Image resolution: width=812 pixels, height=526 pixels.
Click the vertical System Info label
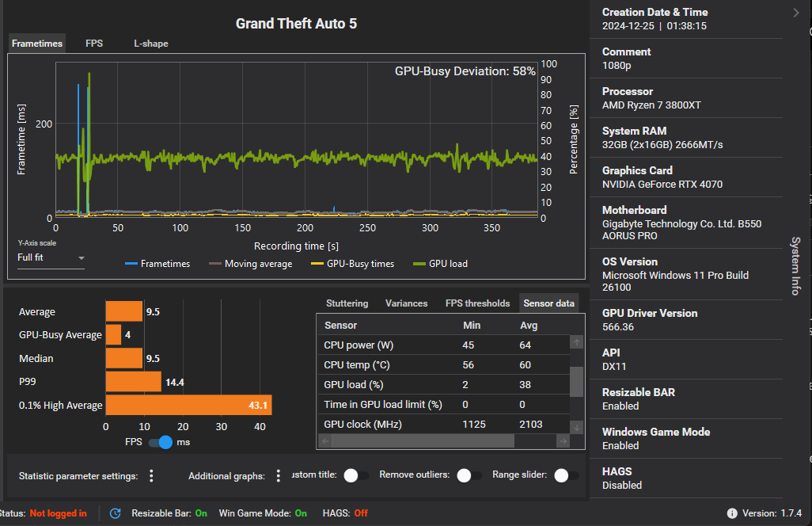click(795, 266)
